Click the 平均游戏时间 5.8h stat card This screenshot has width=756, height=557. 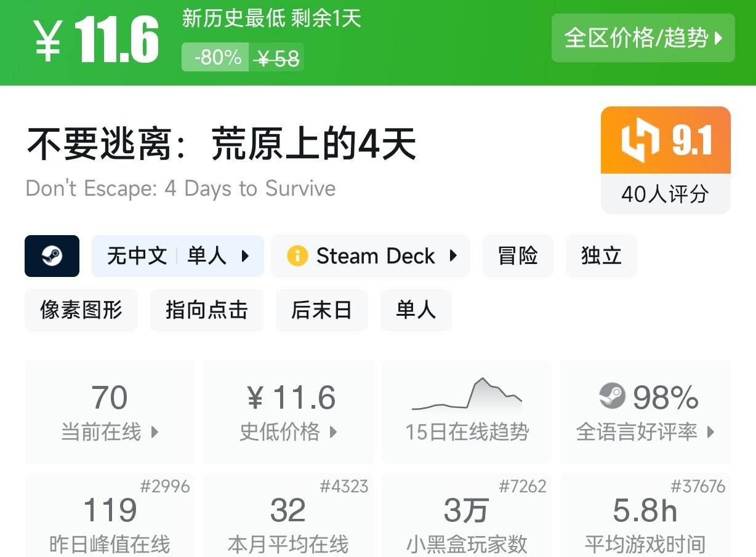645,515
